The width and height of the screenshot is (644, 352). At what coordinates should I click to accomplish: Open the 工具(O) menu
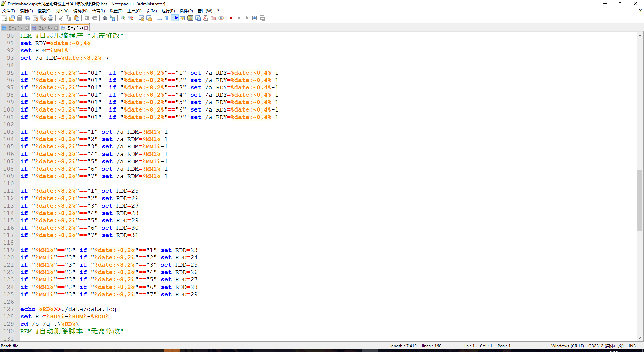135,11
